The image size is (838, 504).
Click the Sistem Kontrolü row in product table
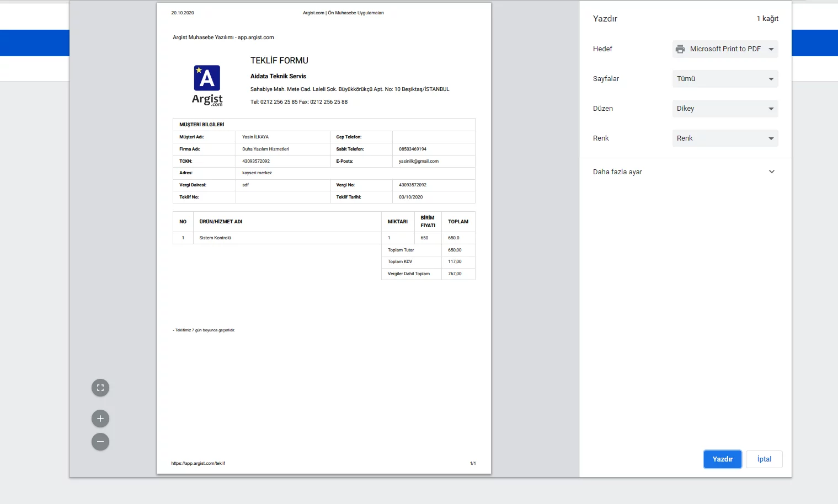pos(215,238)
